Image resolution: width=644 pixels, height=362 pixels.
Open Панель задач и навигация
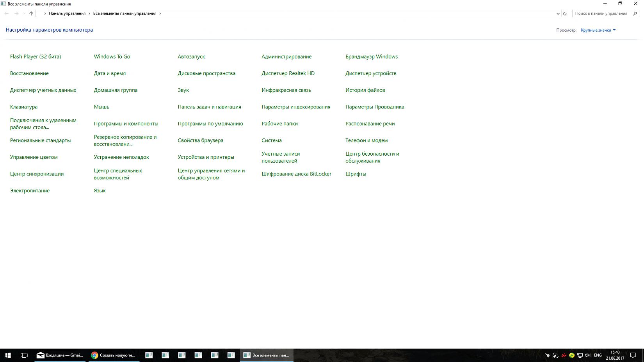tap(209, 107)
